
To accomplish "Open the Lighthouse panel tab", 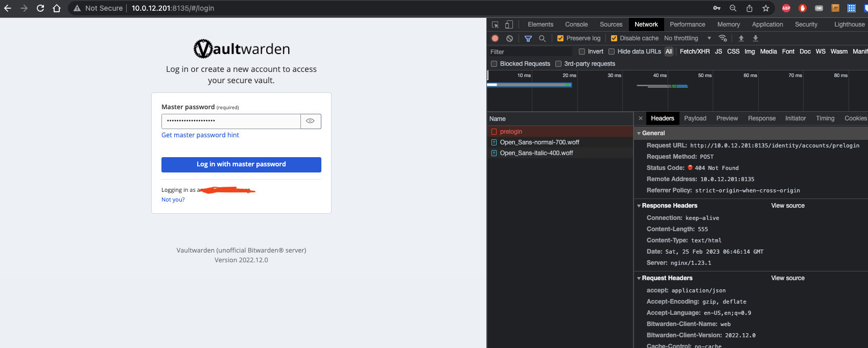I will [x=850, y=24].
